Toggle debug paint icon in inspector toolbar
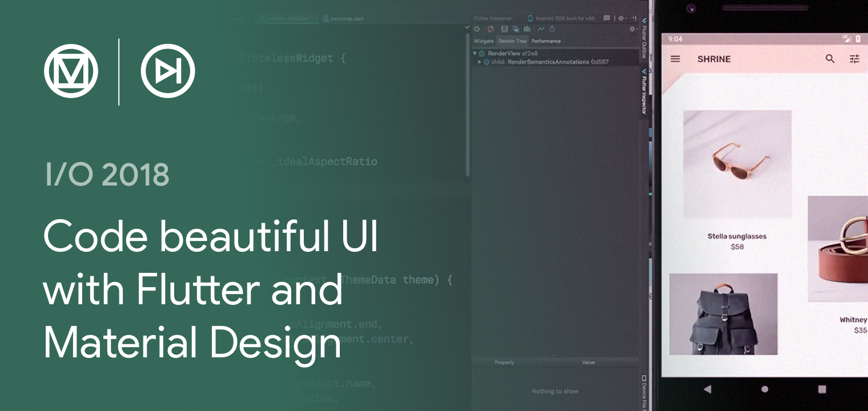 point(504,29)
